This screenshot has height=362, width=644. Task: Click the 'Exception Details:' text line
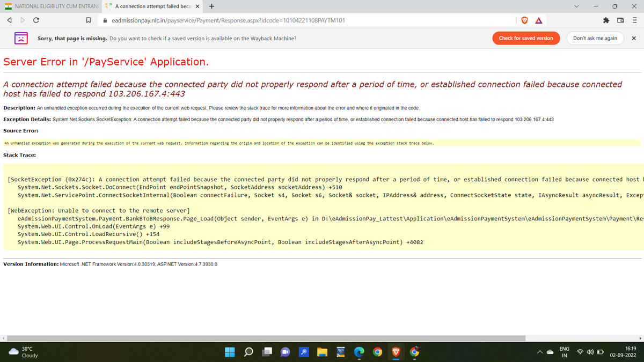click(279, 119)
